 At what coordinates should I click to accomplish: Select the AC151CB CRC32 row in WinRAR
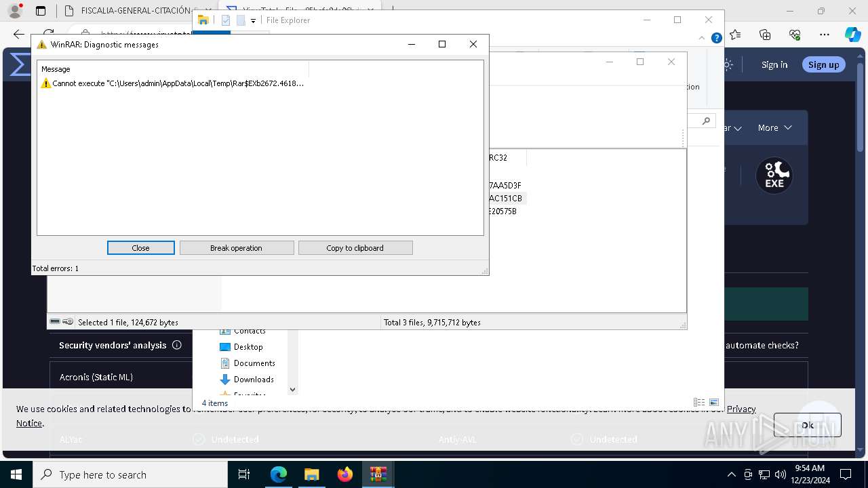click(x=506, y=199)
